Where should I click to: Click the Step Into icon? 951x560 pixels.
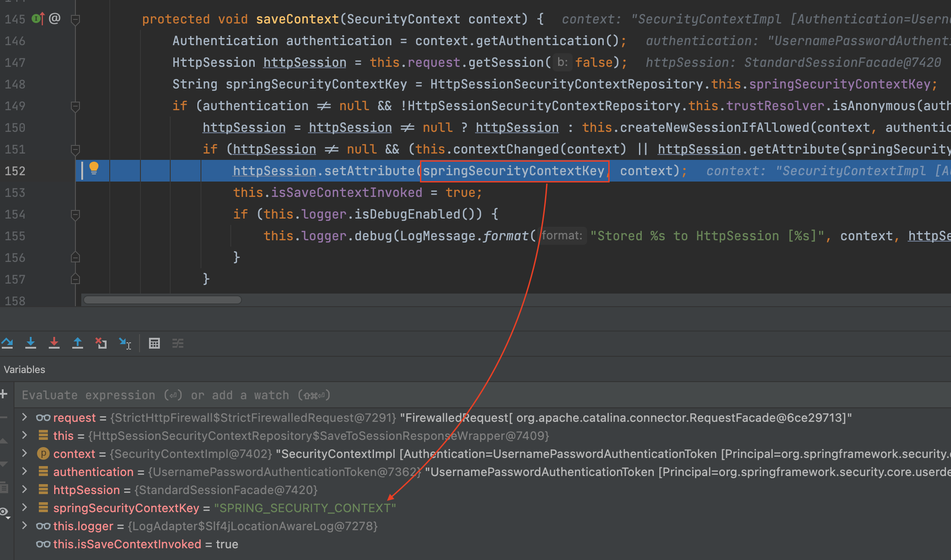click(x=31, y=343)
